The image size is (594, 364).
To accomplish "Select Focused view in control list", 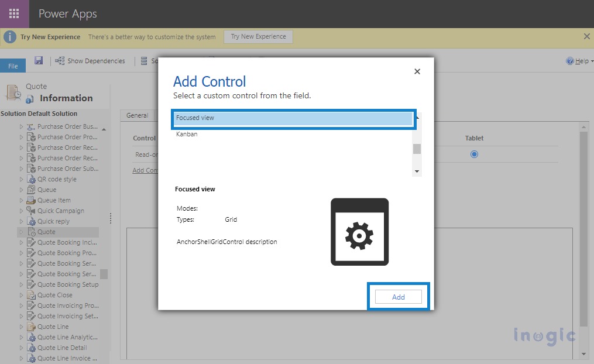I will point(294,118).
